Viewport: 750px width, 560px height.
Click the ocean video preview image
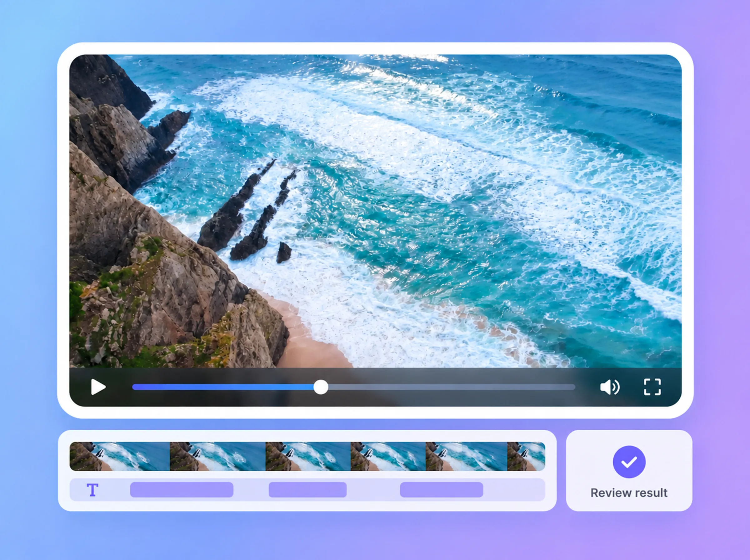tap(376, 211)
